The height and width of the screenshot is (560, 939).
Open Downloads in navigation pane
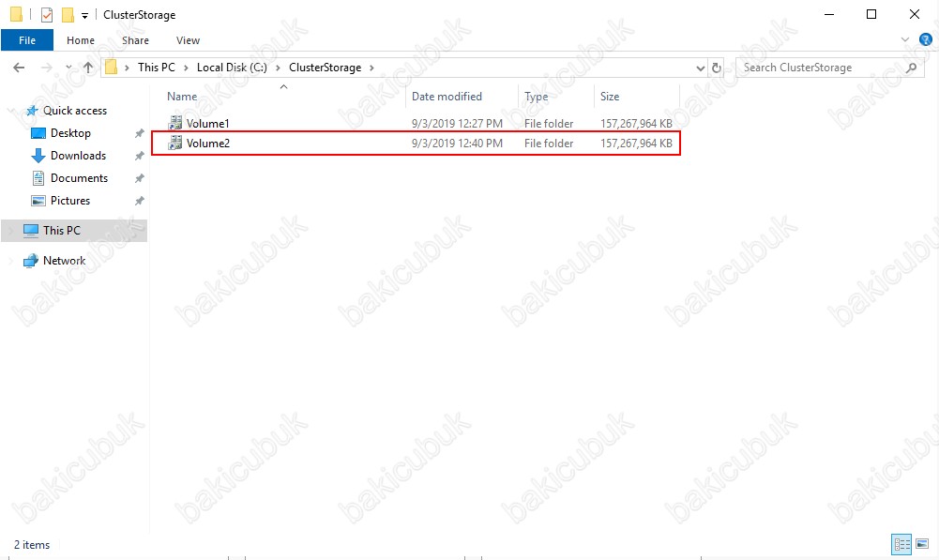coord(78,156)
